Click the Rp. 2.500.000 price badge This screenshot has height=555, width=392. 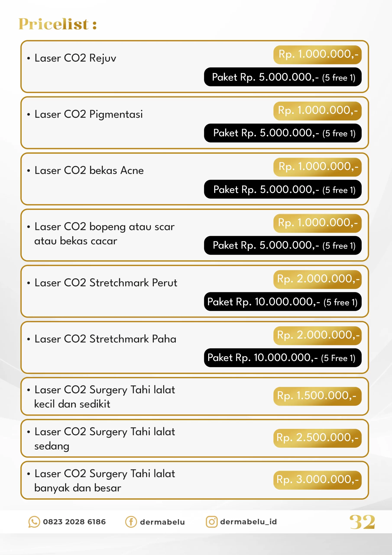click(317, 438)
